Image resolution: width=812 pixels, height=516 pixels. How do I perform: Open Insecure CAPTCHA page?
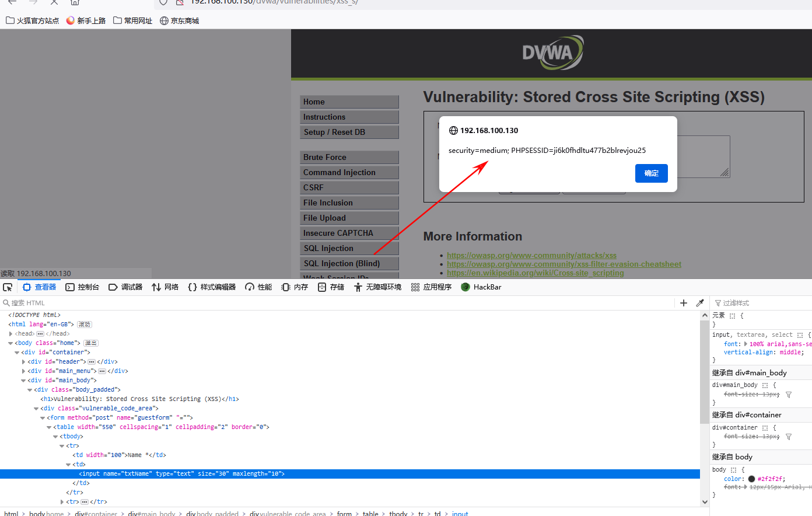(349, 233)
